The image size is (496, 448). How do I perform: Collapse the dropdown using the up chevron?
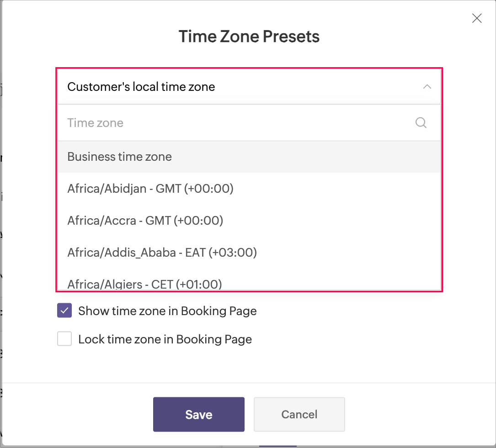pyautogui.click(x=427, y=87)
